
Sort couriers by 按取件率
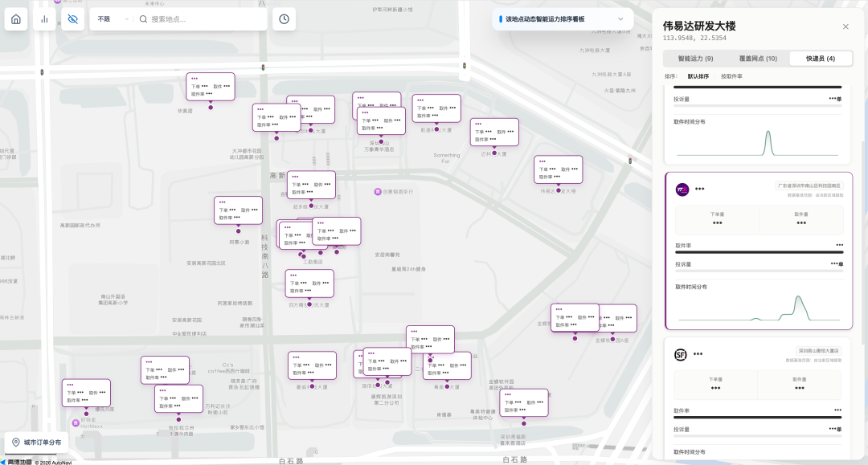pos(731,76)
